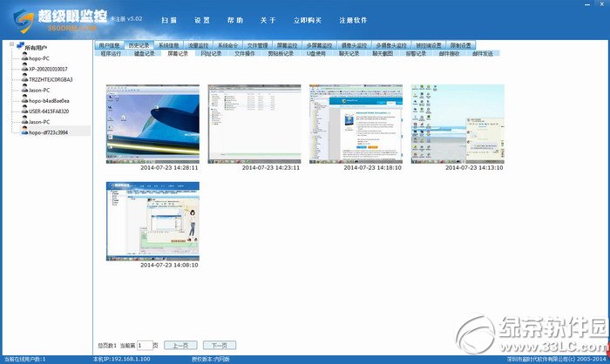610x364 pixels.
Task: Open the 聊天截图 sub-tab
Action: point(383,53)
